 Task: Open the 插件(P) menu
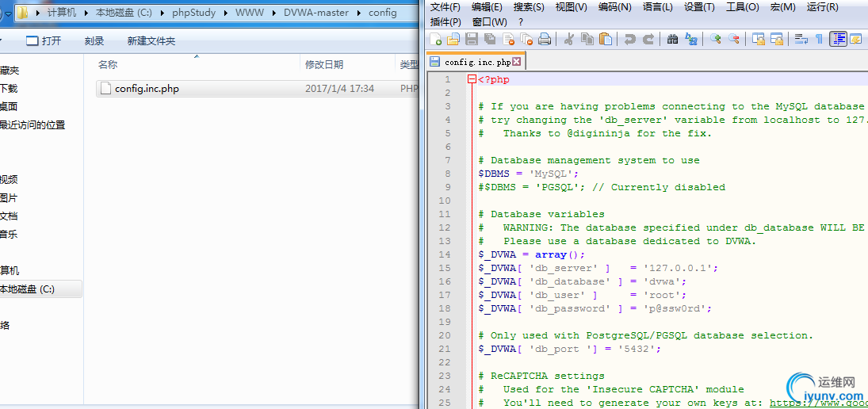445,22
